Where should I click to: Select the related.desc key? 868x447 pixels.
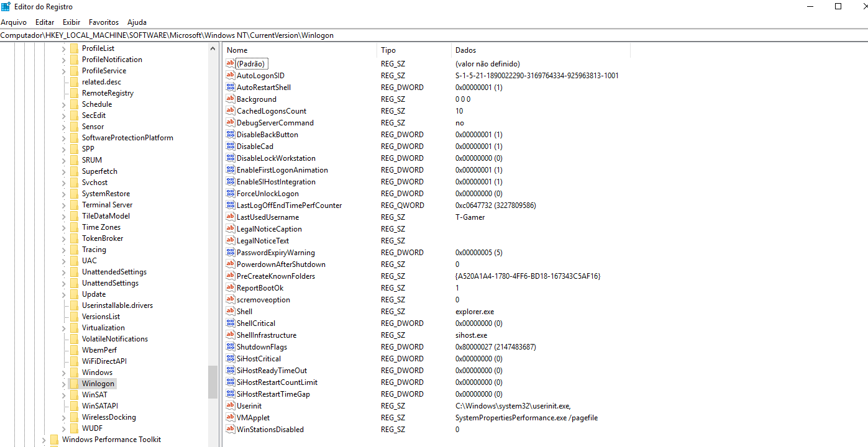[x=101, y=82]
